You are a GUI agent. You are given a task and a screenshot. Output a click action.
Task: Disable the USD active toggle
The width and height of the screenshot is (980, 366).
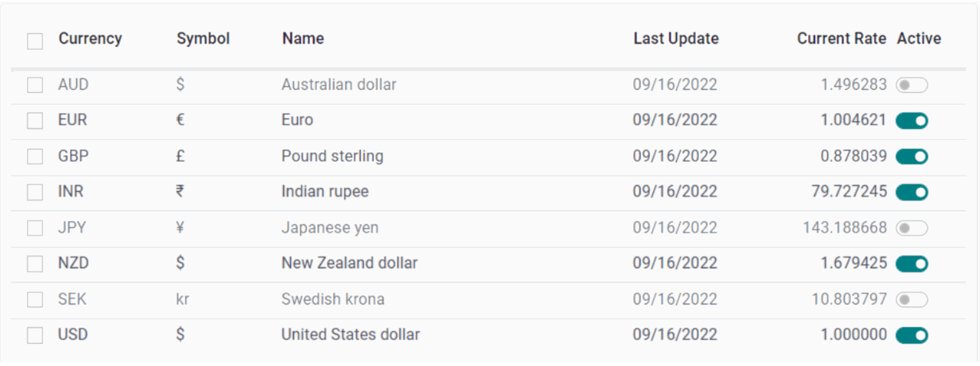click(912, 335)
